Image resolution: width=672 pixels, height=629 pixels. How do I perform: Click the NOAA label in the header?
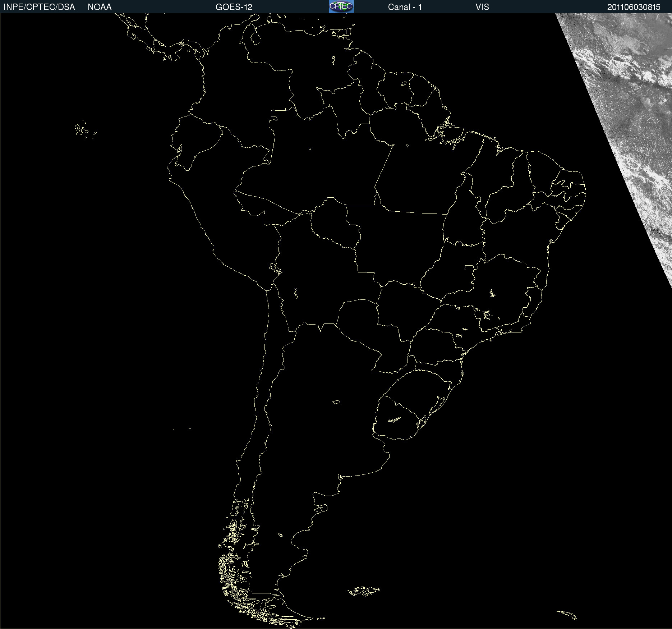pos(100,7)
